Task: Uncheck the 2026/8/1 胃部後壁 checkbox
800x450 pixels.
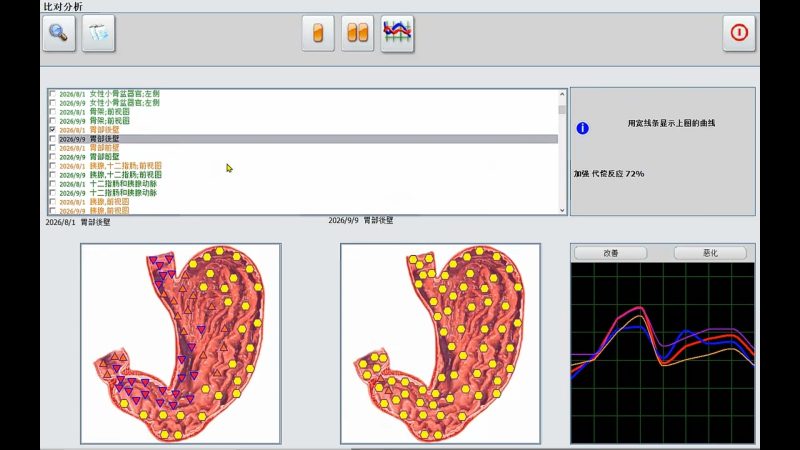Action: coord(53,130)
